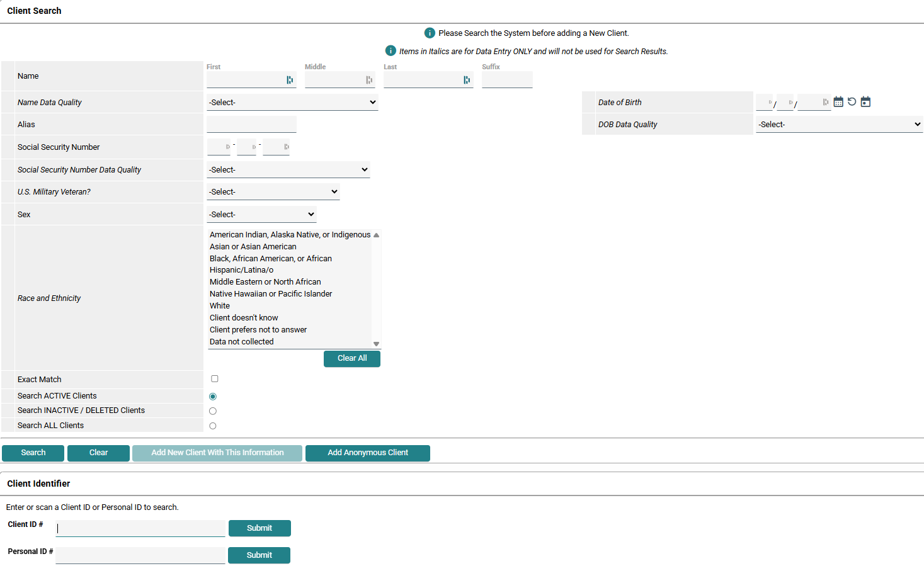The width and height of the screenshot is (924, 566).
Task: Click the info icon beside 'Please Search the System'
Action: pos(430,33)
